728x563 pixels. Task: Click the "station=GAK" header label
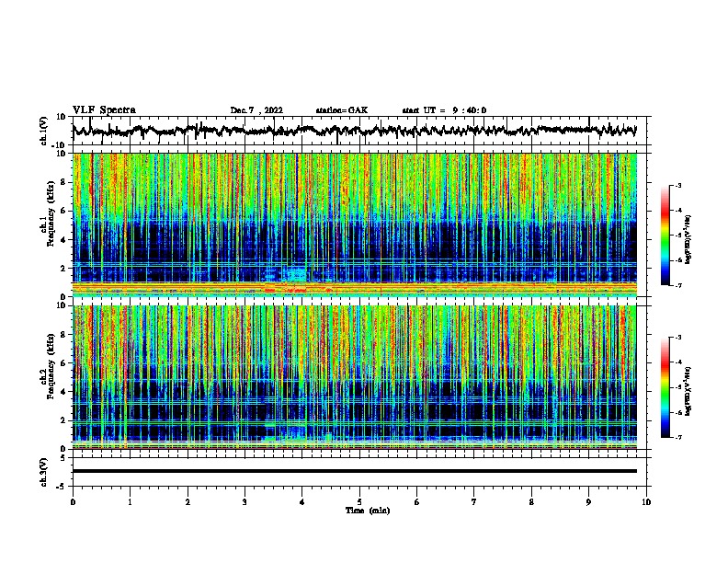(342, 110)
